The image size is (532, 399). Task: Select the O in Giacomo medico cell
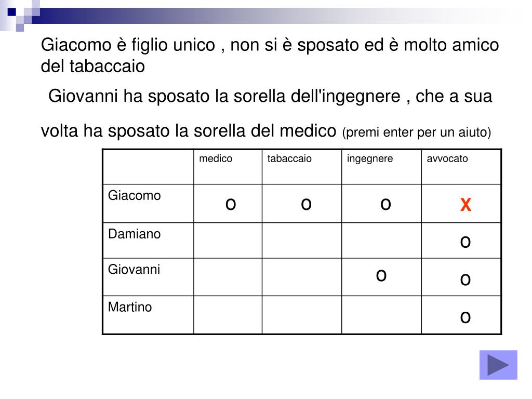[231, 204]
